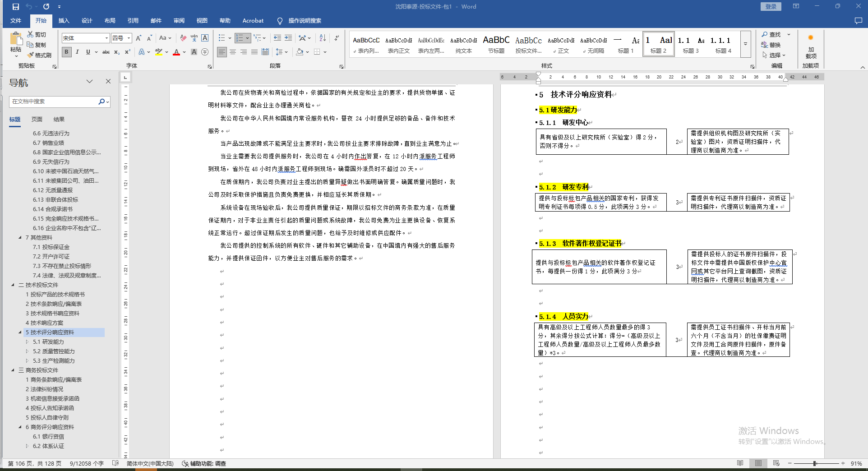The width and height of the screenshot is (868, 471).
Task: Switch to web layout view in the status bar
Action: point(776,463)
